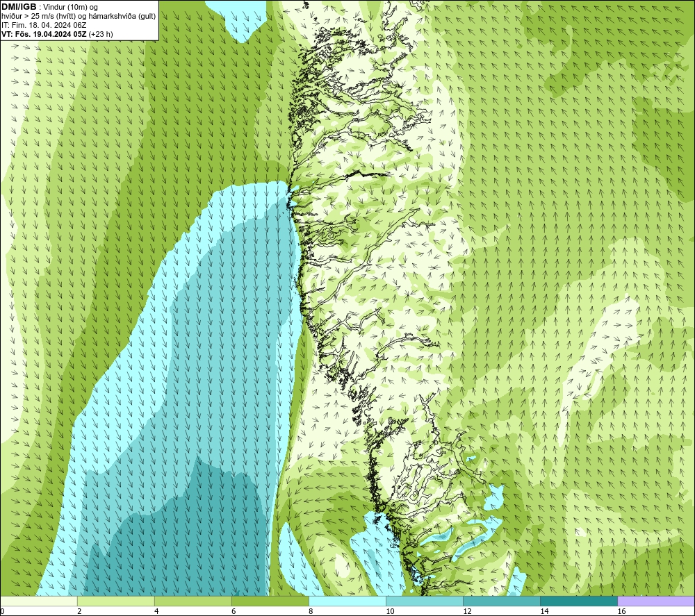The height and width of the screenshot is (616, 695).
Task: Click the valid time "VT: Fös. 19.04.2024 05Z (+23 h)"
Action: [x=57, y=34]
